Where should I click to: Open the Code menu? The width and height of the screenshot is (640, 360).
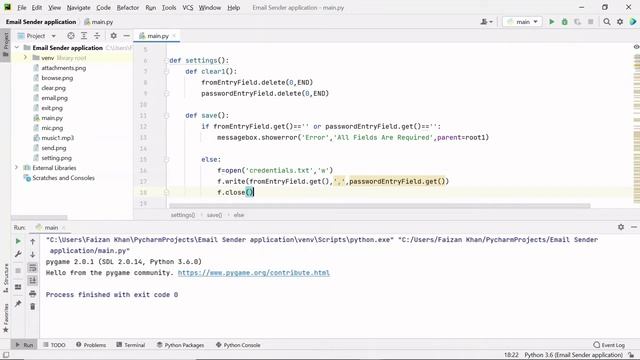[103, 7]
